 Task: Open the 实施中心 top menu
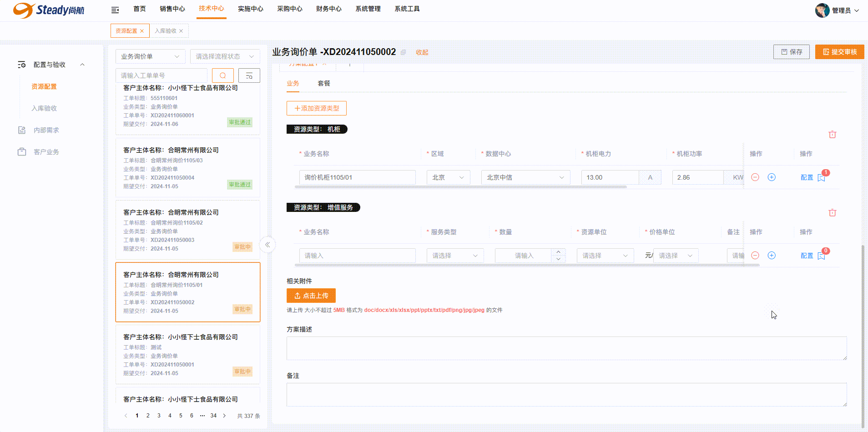pyautogui.click(x=251, y=9)
